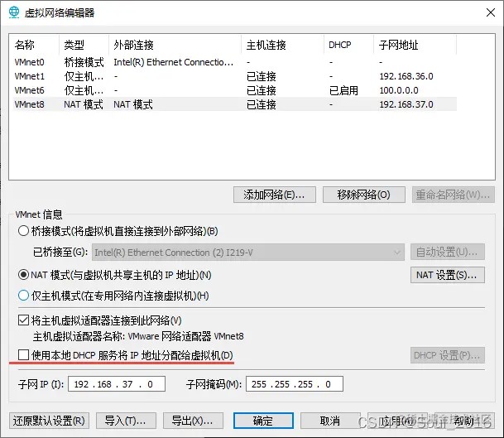
Task: Click NAT 模式 external connection cell
Action: click(x=133, y=104)
